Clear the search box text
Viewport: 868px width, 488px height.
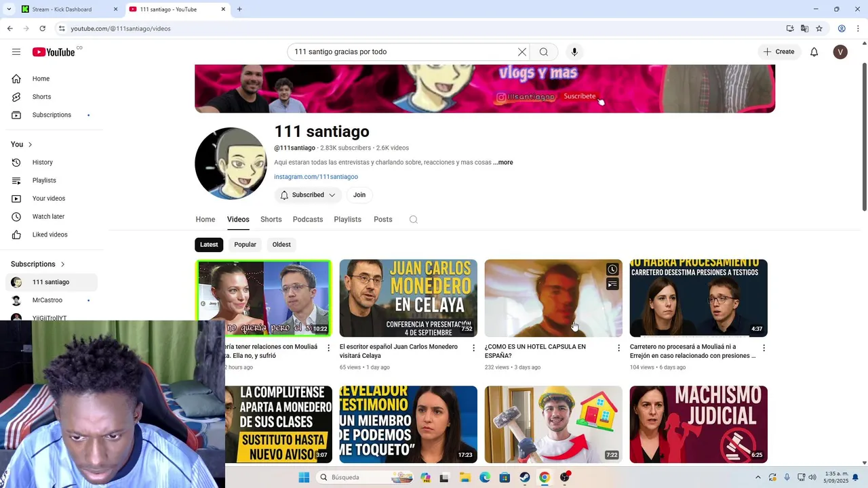tap(522, 52)
